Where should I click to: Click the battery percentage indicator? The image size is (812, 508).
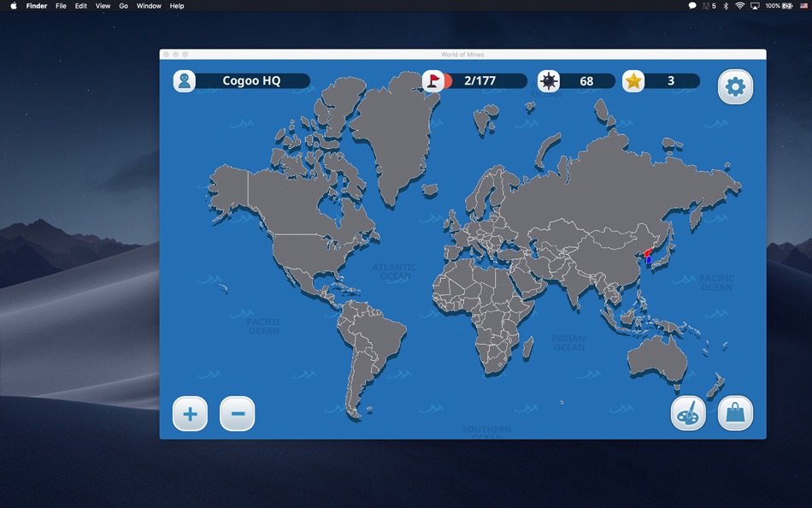coord(774,6)
